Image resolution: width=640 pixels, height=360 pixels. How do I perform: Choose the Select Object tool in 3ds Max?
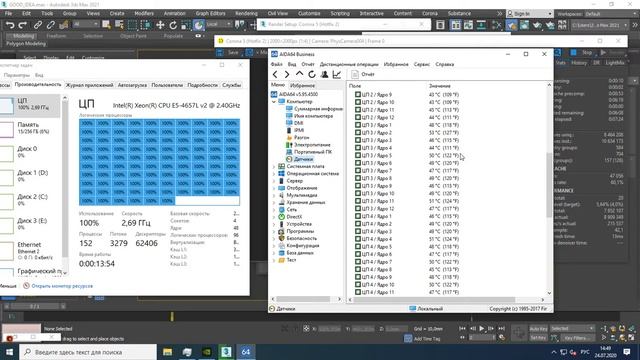click(x=107, y=25)
